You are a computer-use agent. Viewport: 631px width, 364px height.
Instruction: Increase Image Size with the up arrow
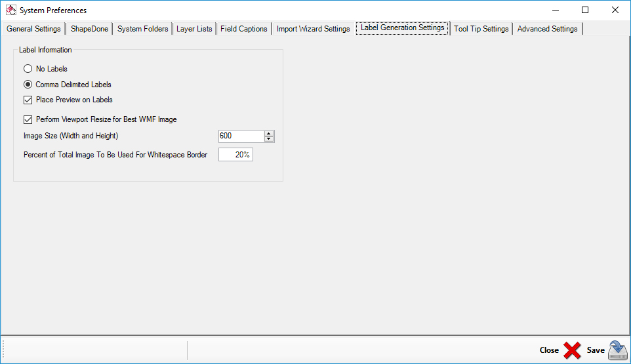click(269, 134)
